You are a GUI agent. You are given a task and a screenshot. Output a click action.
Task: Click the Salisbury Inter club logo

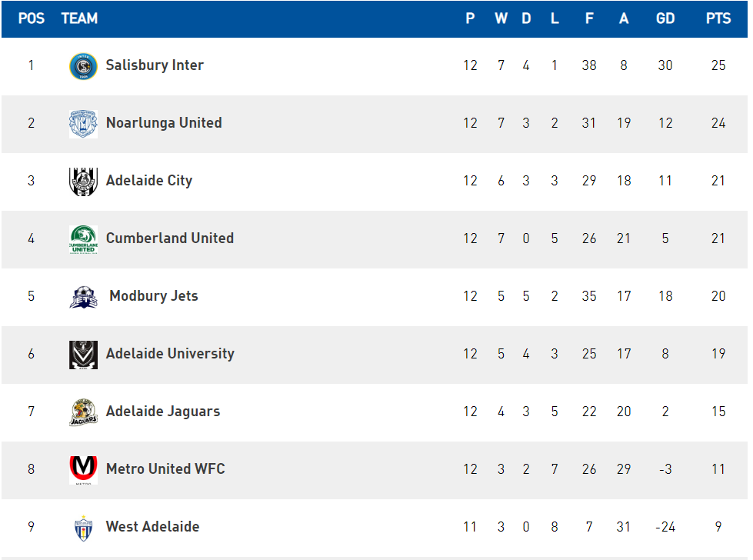click(83, 66)
